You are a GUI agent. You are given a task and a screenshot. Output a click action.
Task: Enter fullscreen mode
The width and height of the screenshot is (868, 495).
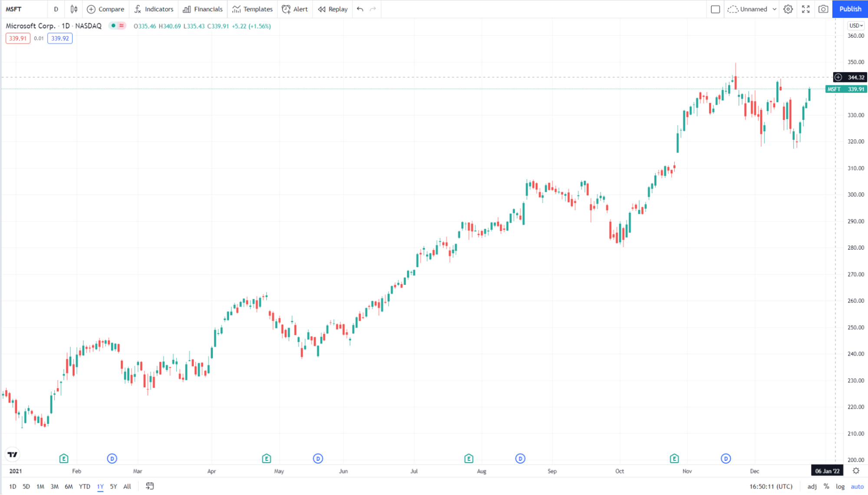(x=806, y=9)
